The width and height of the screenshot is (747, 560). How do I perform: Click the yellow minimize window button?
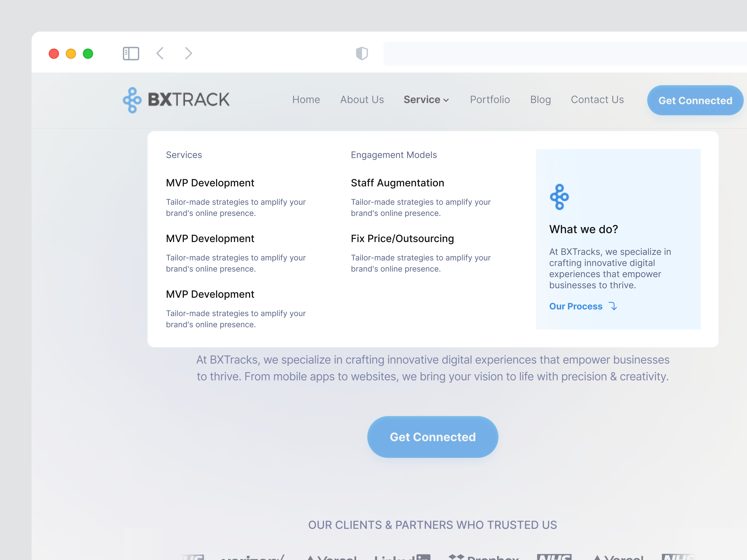[x=71, y=54]
